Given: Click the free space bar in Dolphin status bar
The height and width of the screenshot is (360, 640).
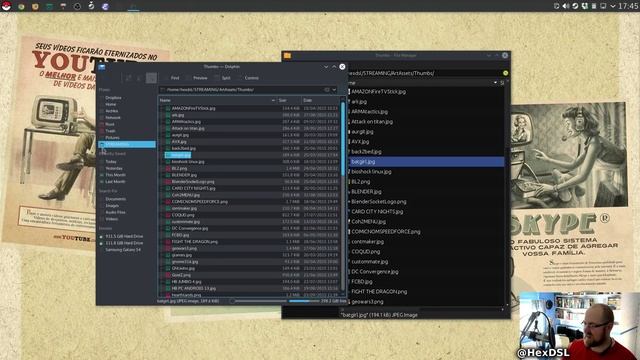Looking at the screenshot, I should point(304,301).
